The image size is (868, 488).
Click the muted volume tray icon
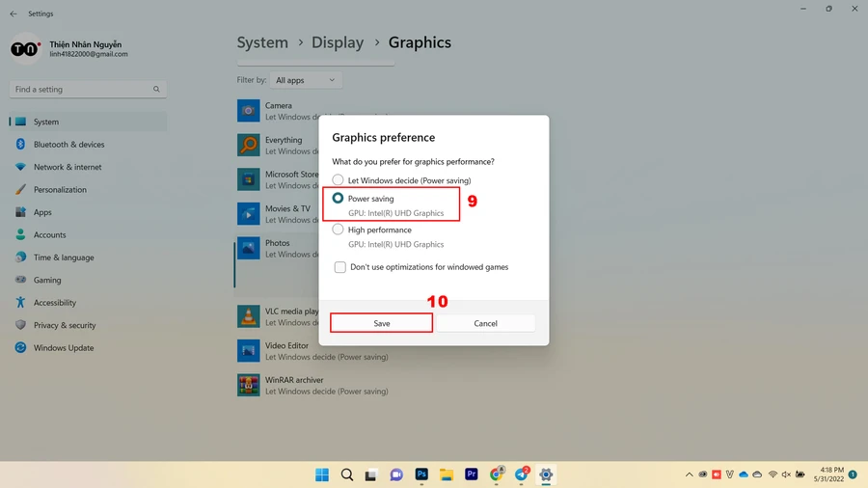click(x=786, y=474)
